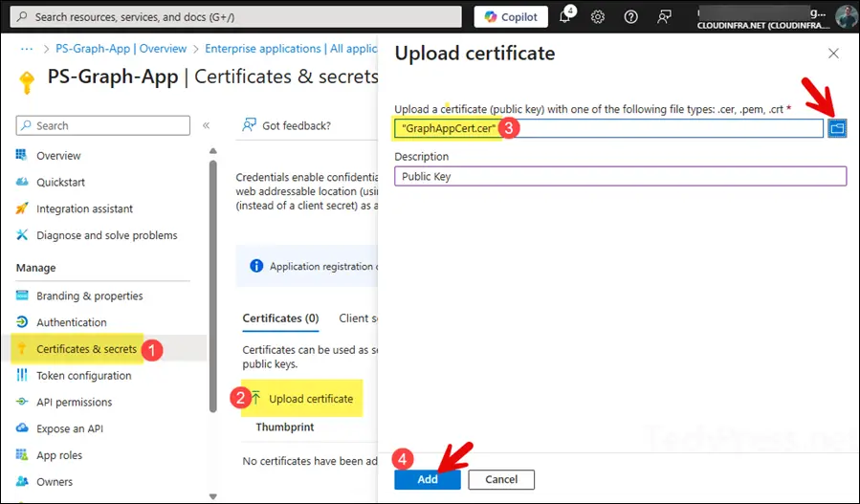Click the Add button

[427, 479]
